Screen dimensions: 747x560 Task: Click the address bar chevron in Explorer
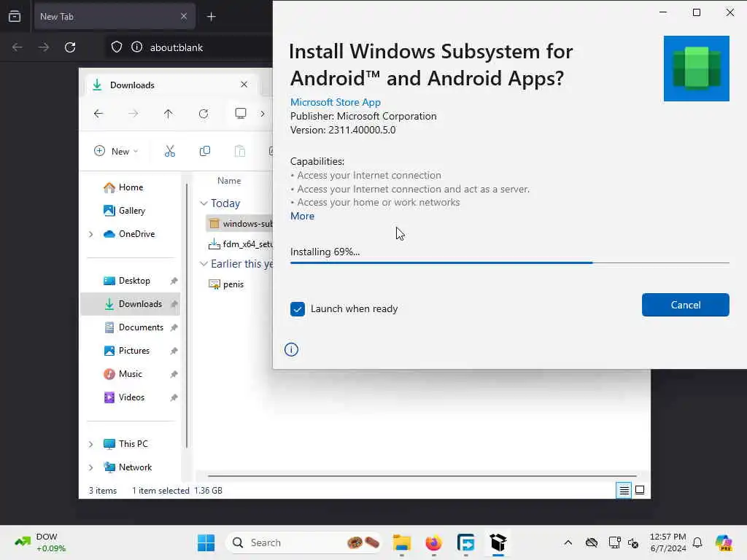click(263, 113)
